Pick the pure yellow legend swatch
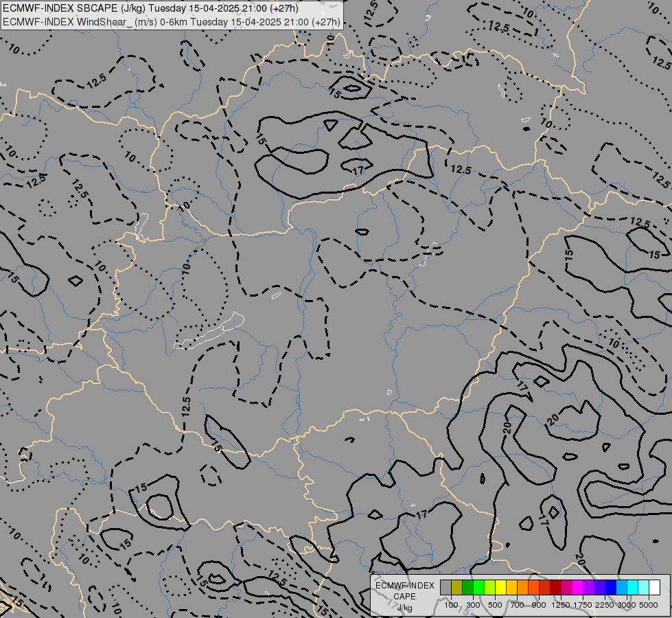Screen dimensions: 672x618 (x=500, y=587)
